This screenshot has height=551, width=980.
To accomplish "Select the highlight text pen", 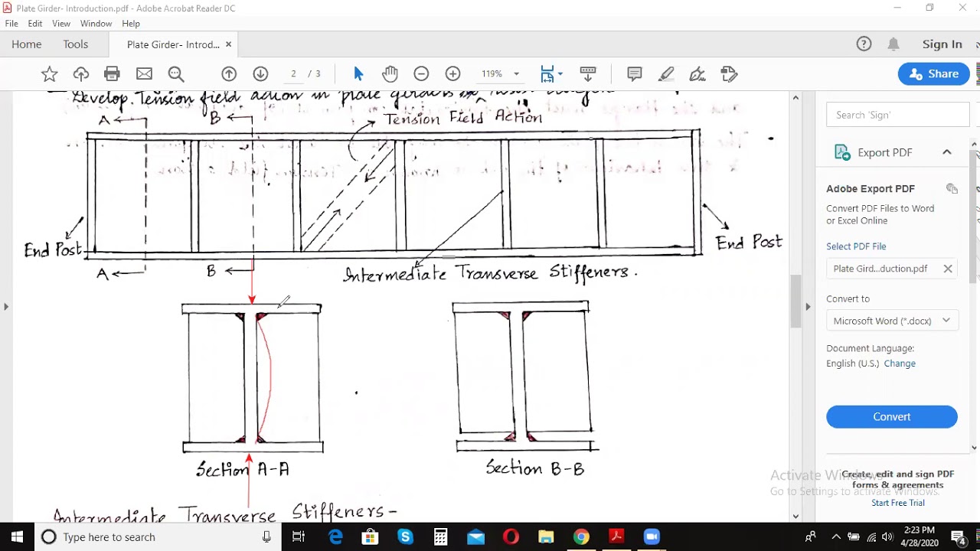I will tap(666, 74).
